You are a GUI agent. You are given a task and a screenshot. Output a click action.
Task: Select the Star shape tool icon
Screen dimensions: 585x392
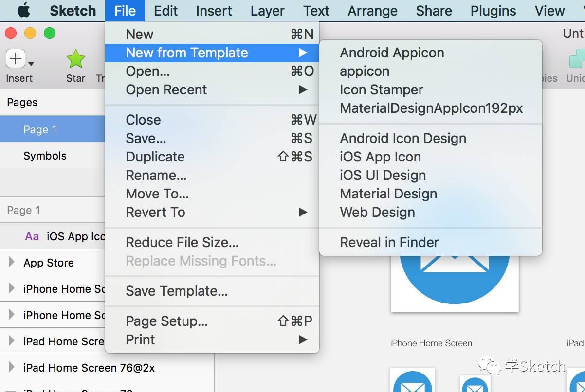coord(76,59)
